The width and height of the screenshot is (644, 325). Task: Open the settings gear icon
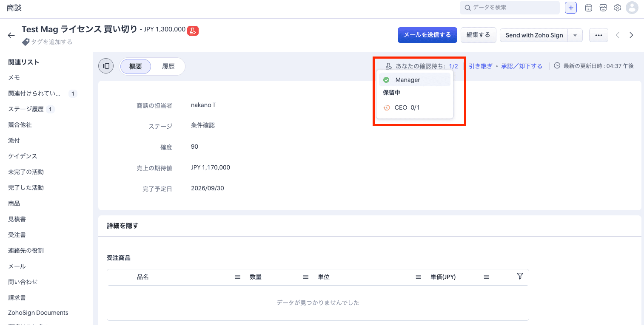coord(618,8)
